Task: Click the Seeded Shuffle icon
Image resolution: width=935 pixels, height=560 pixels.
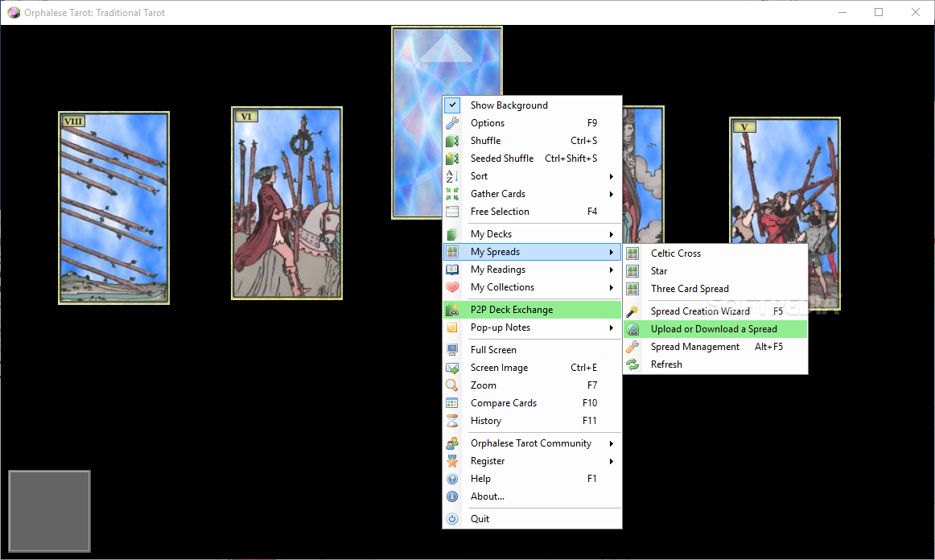Action: pos(452,159)
